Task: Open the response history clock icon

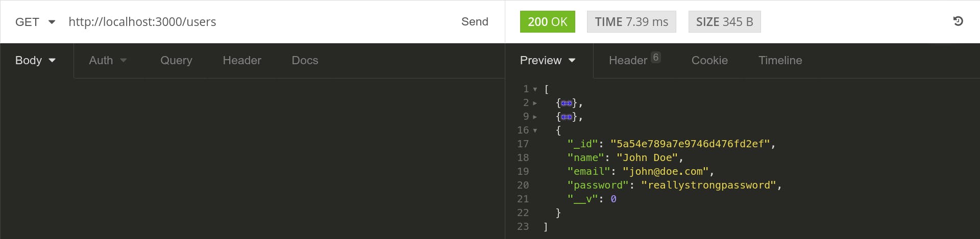Action: click(958, 21)
